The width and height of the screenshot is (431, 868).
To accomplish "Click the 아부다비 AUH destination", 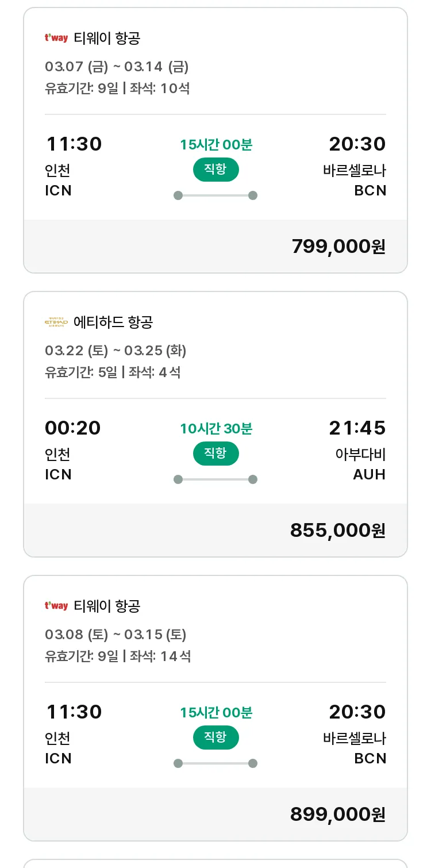I will point(361,464).
